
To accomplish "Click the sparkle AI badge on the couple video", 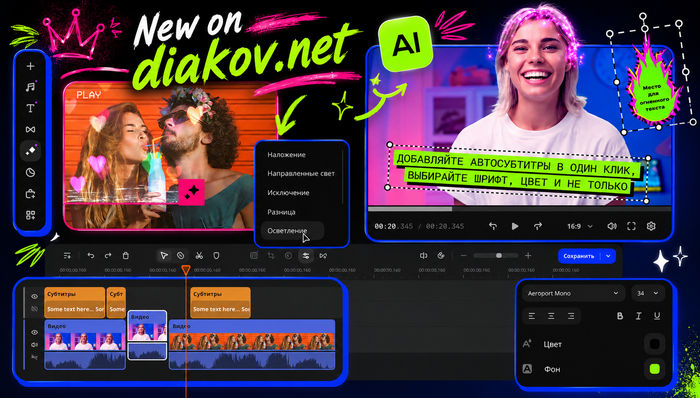I will tap(192, 192).
